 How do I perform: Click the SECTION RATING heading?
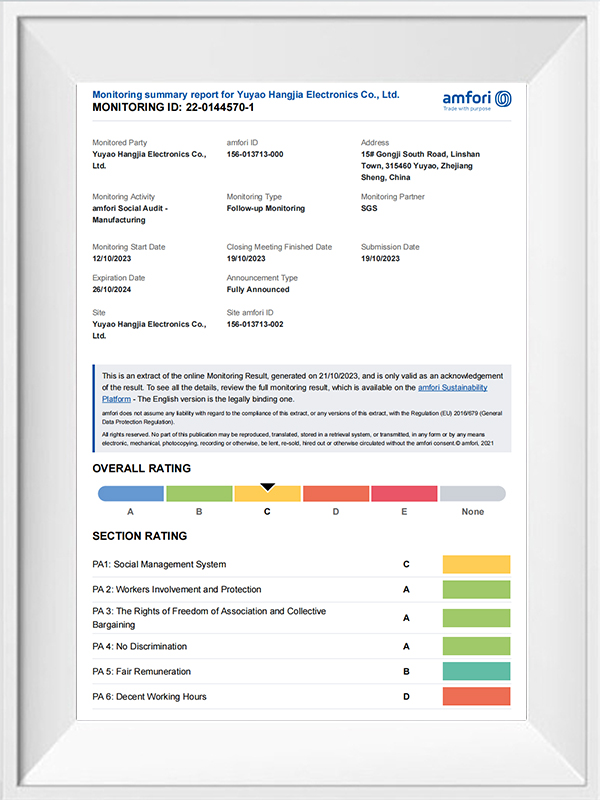[139, 537]
